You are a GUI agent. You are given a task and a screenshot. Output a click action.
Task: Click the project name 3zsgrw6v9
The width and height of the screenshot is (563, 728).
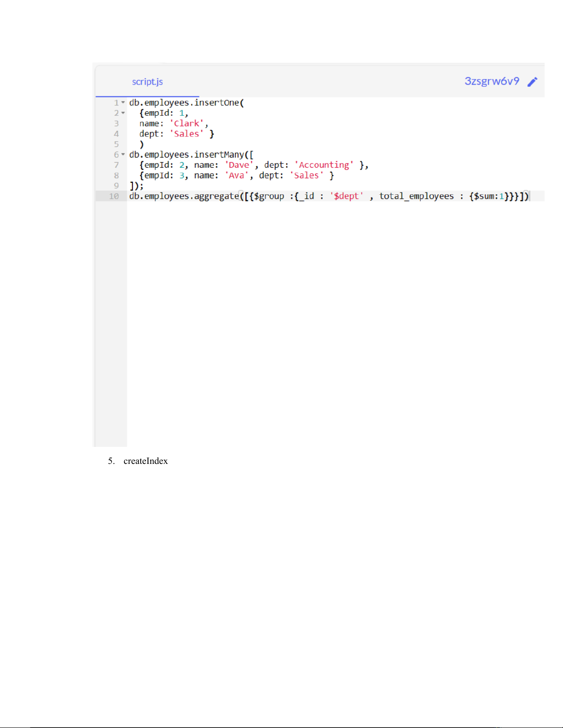pos(491,81)
